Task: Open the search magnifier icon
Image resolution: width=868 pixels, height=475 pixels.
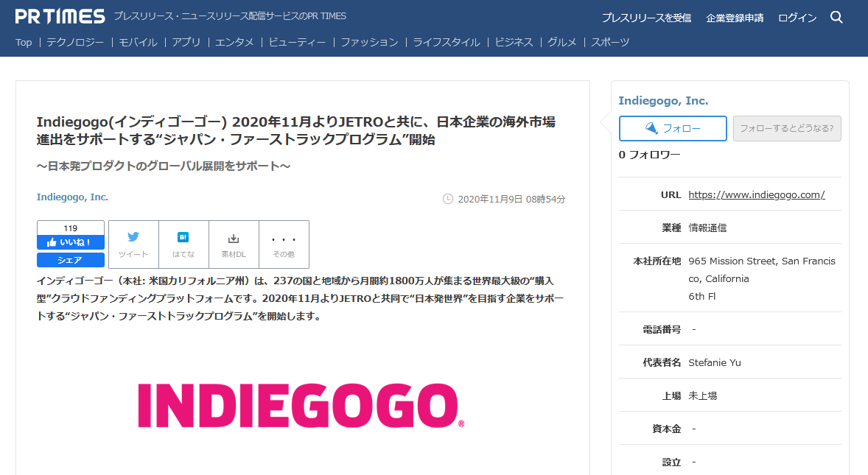Action: tap(836, 17)
